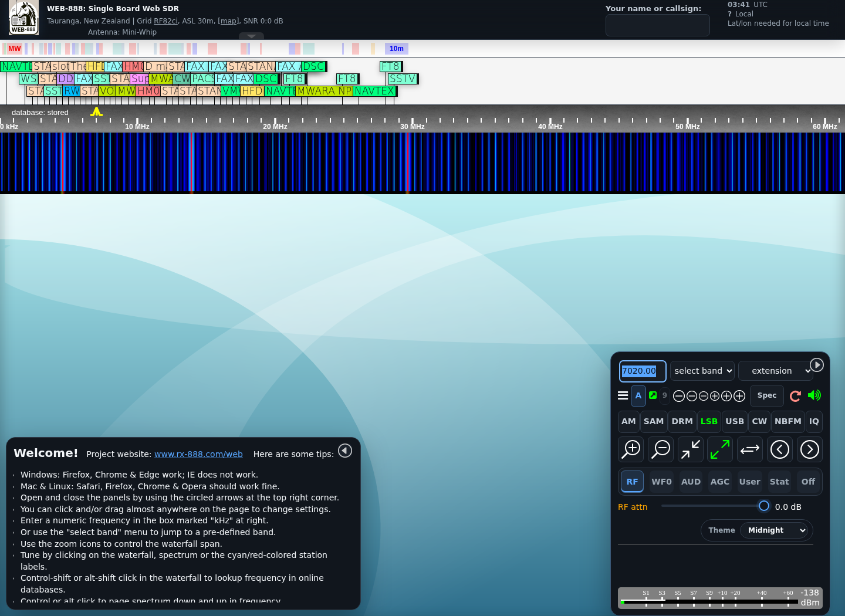Open the WF0 tab

click(x=661, y=482)
